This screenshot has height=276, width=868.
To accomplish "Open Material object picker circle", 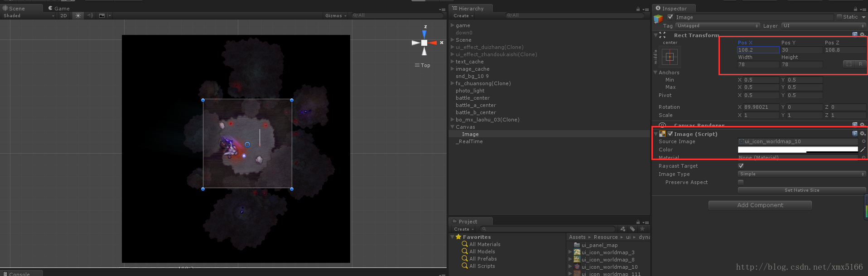I will coord(863,157).
